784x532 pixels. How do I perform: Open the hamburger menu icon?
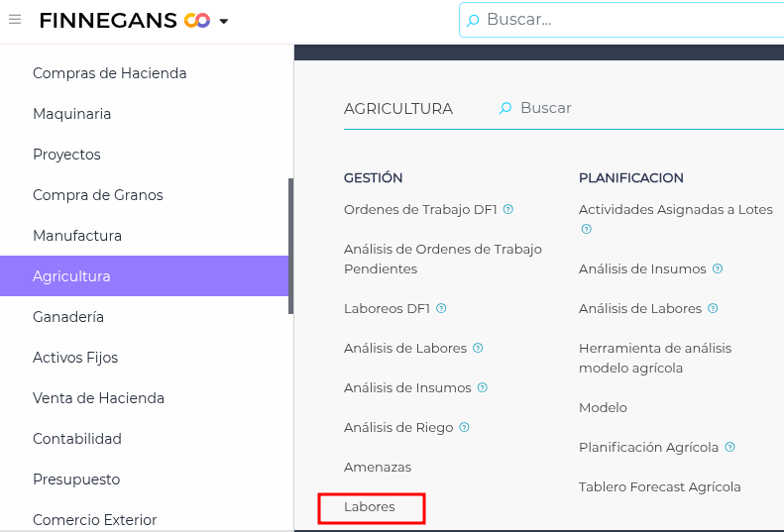(x=15, y=20)
